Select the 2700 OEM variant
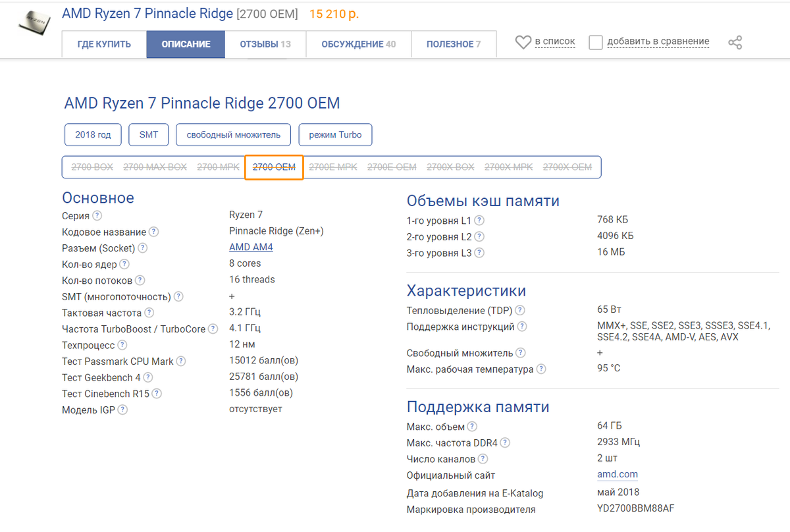This screenshot has height=532, width=790. pyautogui.click(x=274, y=167)
